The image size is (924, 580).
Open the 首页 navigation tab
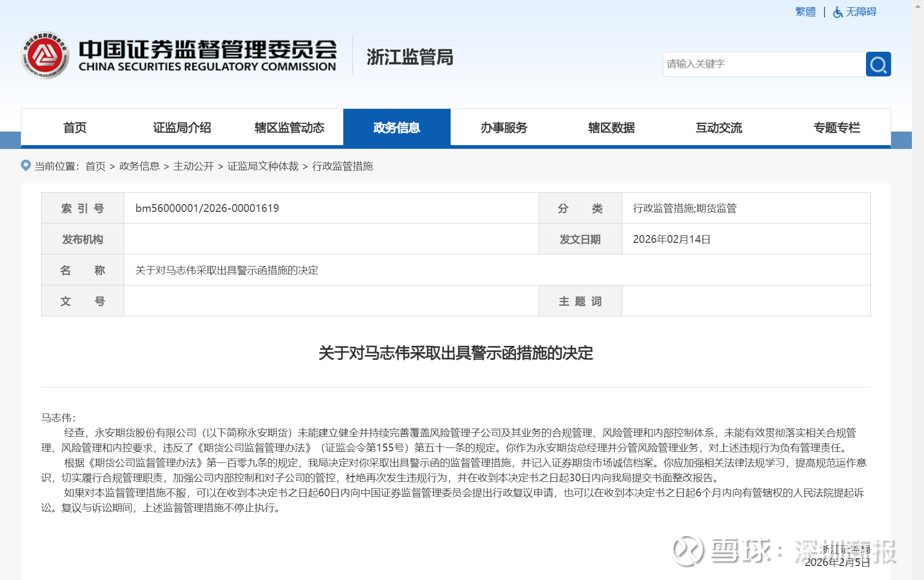tap(74, 128)
